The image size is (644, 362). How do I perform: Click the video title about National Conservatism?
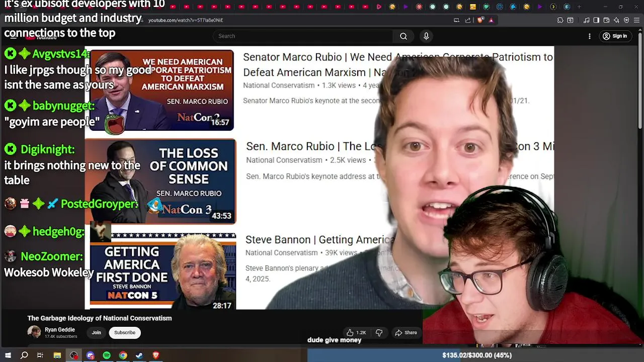(100, 318)
